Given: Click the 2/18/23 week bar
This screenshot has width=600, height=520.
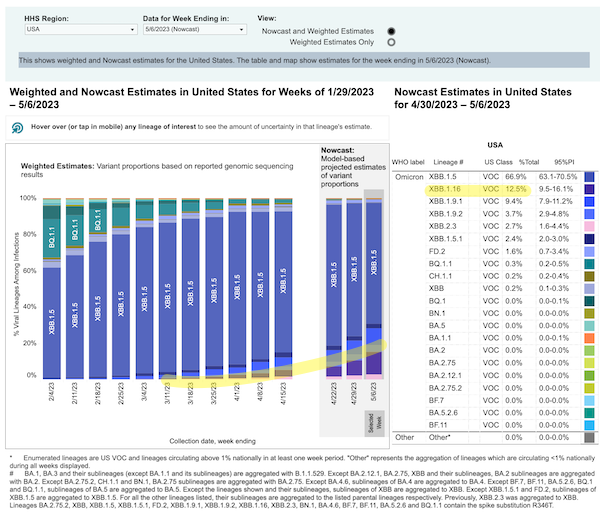Looking at the screenshot, I should tap(98, 289).
